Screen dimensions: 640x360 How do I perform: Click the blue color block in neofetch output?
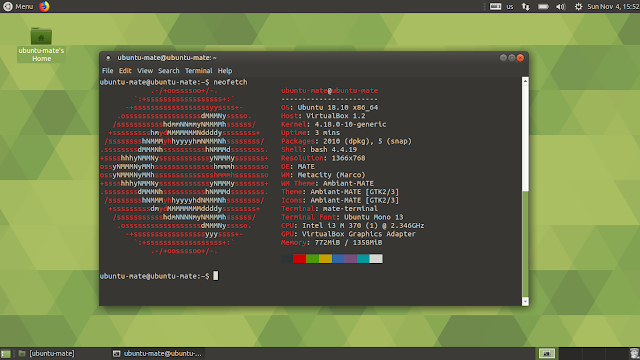[338, 258]
